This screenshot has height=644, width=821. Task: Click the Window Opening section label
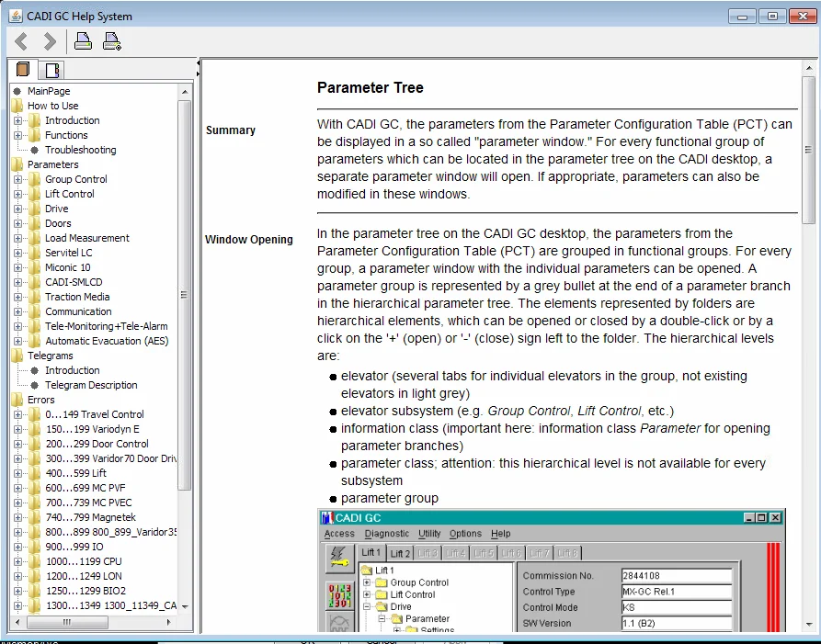[249, 240]
